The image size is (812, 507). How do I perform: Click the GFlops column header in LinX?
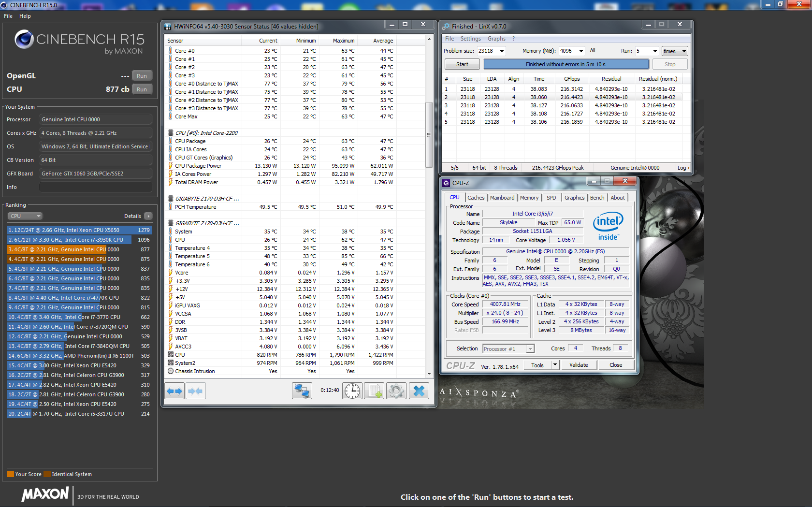pos(572,79)
